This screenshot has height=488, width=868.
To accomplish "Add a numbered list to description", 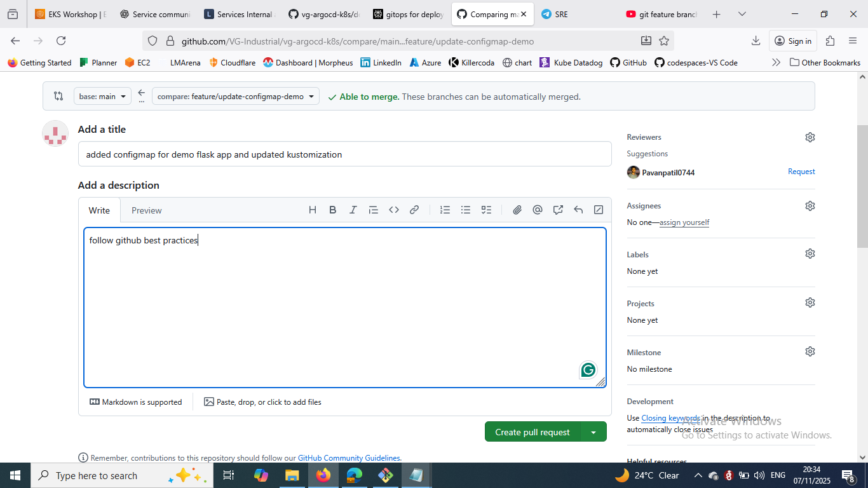I will point(445,210).
